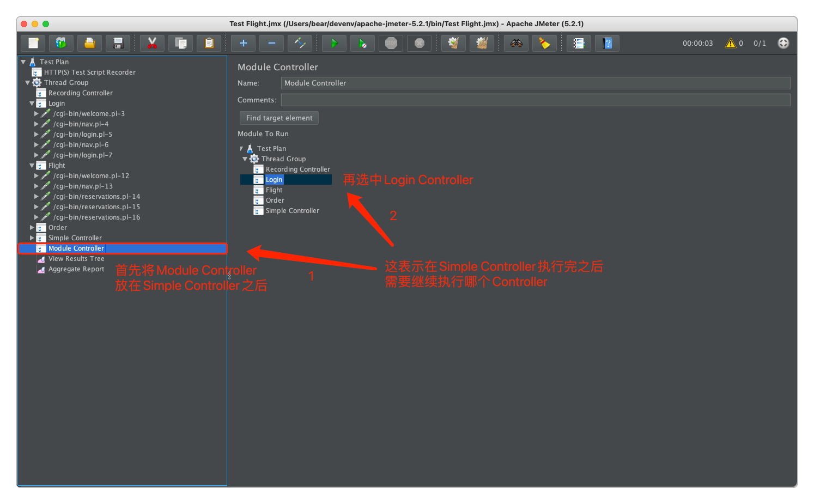Screen dimensions: 814x504
Task: Collapse Thread Group in the left tree
Action: (28, 83)
